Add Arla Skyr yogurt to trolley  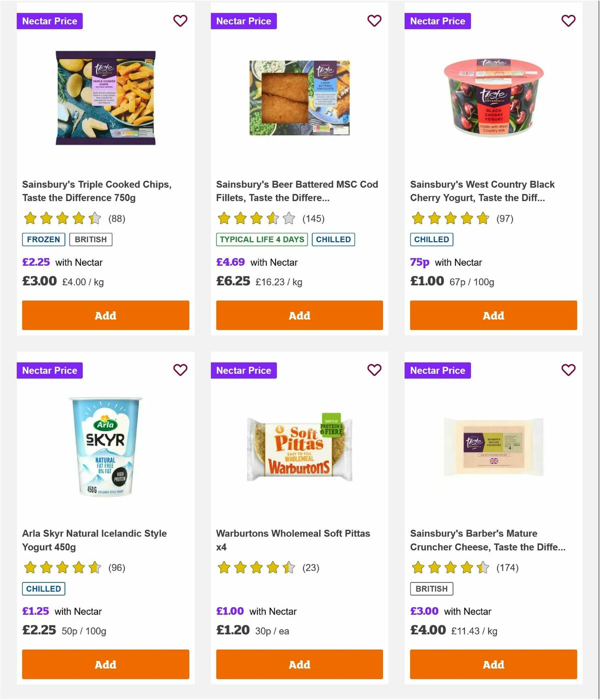tap(105, 665)
